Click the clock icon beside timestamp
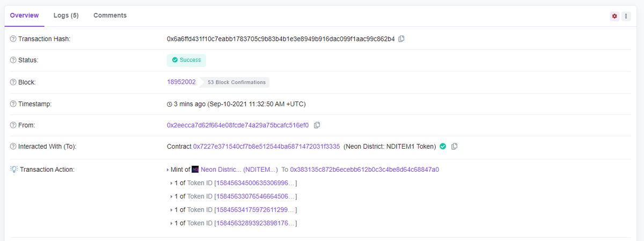The image size is (644, 241). [x=170, y=104]
